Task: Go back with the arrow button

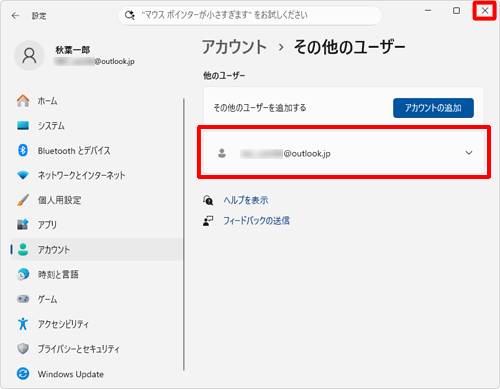Action: pyautogui.click(x=15, y=16)
